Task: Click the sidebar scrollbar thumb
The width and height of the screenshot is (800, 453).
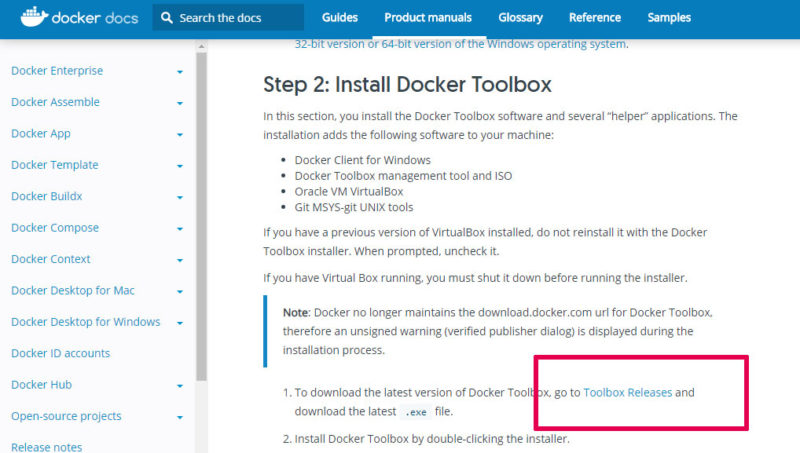Action: tap(202, 216)
